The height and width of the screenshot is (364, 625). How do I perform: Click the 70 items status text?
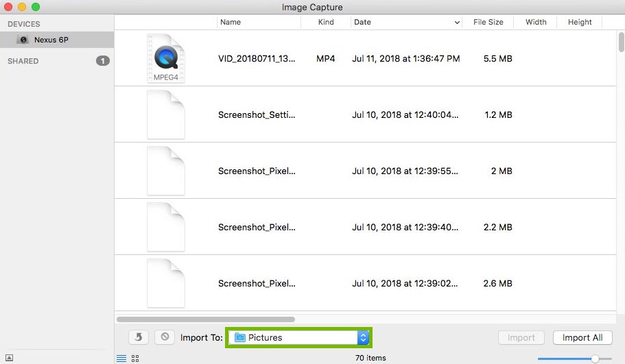coord(370,358)
